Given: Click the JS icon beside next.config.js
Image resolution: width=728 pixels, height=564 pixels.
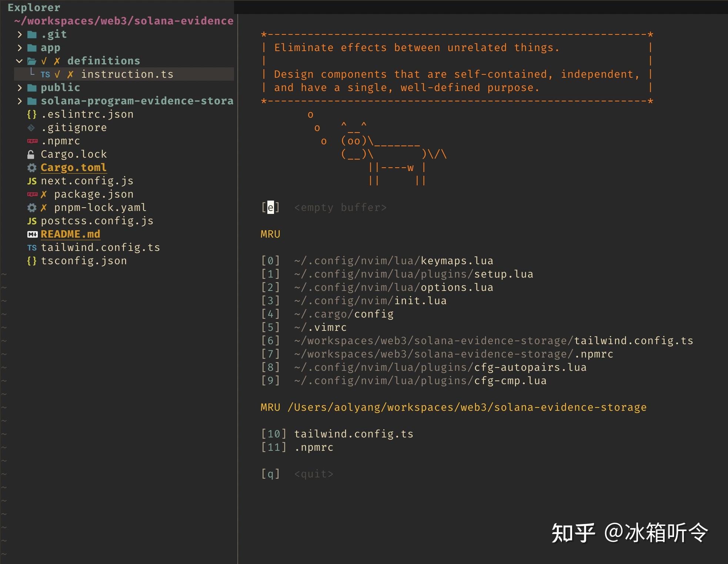Looking at the screenshot, I should (31, 181).
